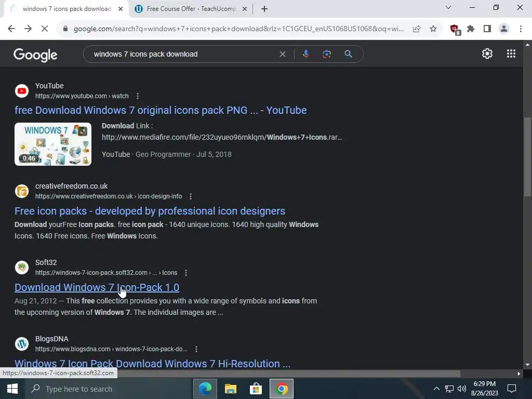This screenshot has width=532, height=399.
Task: Stop loading the page
Action: tap(45, 29)
